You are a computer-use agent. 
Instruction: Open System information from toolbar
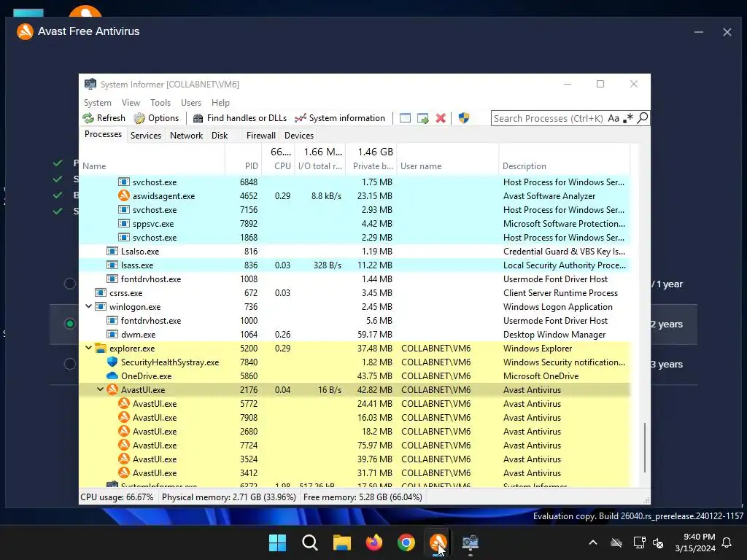coord(340,118)
